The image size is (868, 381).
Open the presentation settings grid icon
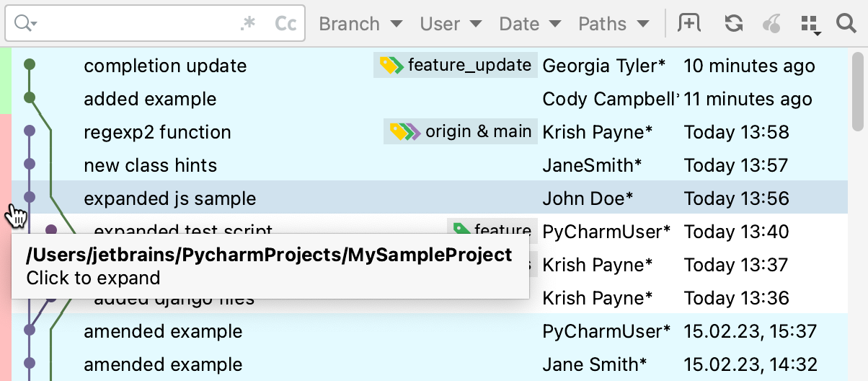(x=810, y=24)
